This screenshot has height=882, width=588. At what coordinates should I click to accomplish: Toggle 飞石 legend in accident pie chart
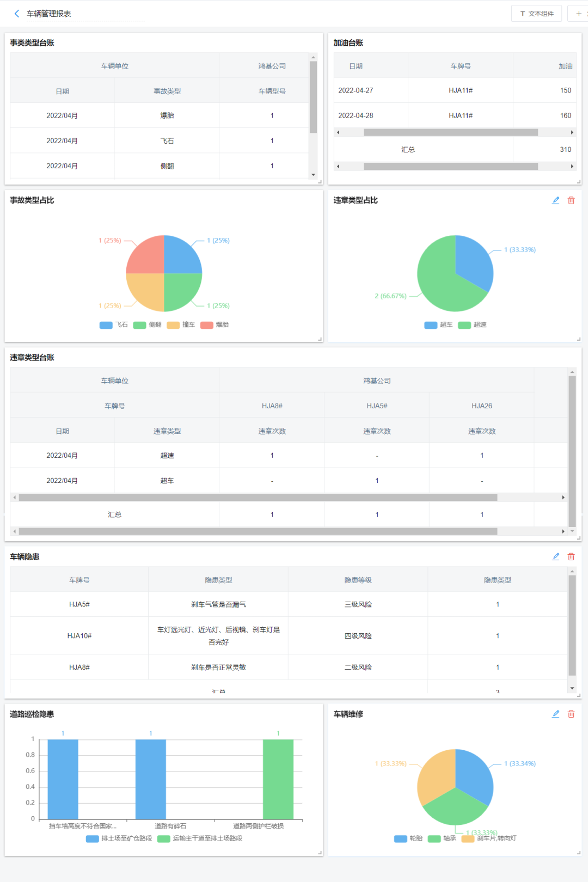[x=114, y=325]
